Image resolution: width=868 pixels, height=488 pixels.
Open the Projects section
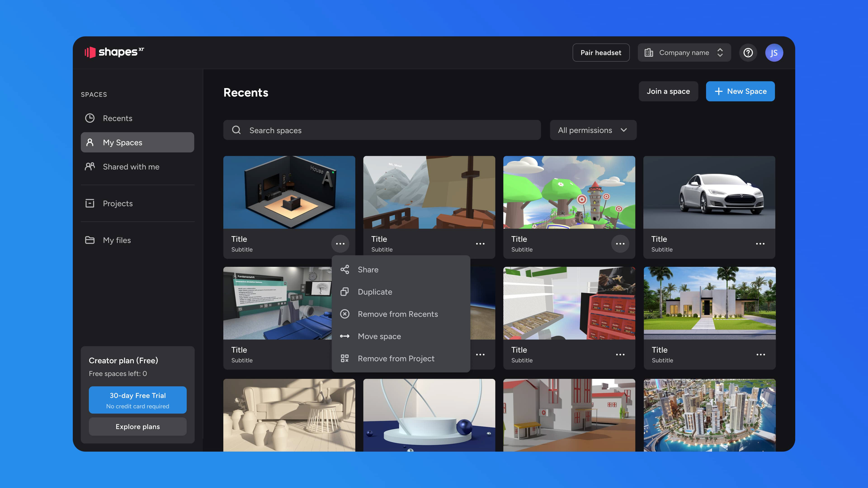(x=118, y=203)
